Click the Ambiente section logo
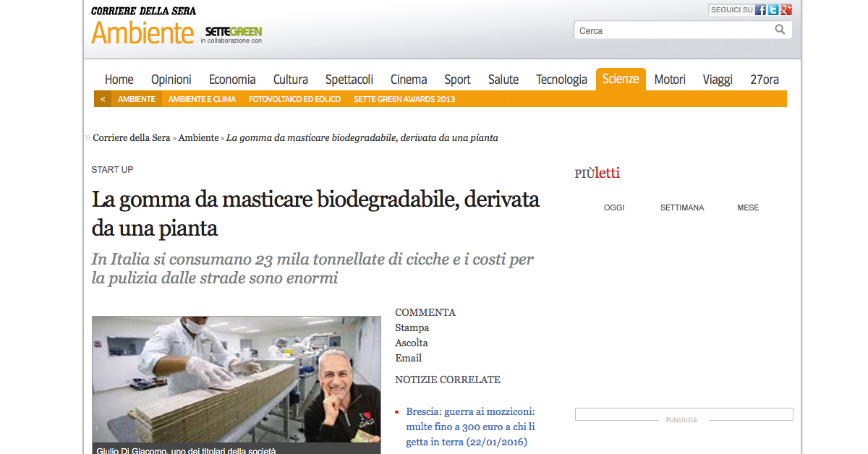The height and width of the screenshot is (454, 868). 142,33
